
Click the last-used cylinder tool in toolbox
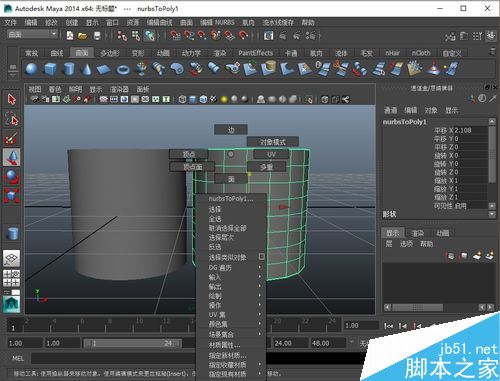[12, 233]
